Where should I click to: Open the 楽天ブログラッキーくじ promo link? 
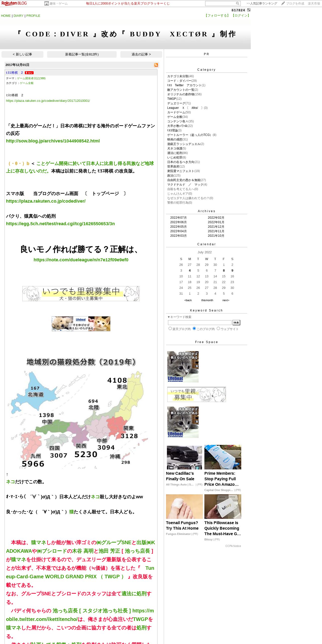point(128,4)
